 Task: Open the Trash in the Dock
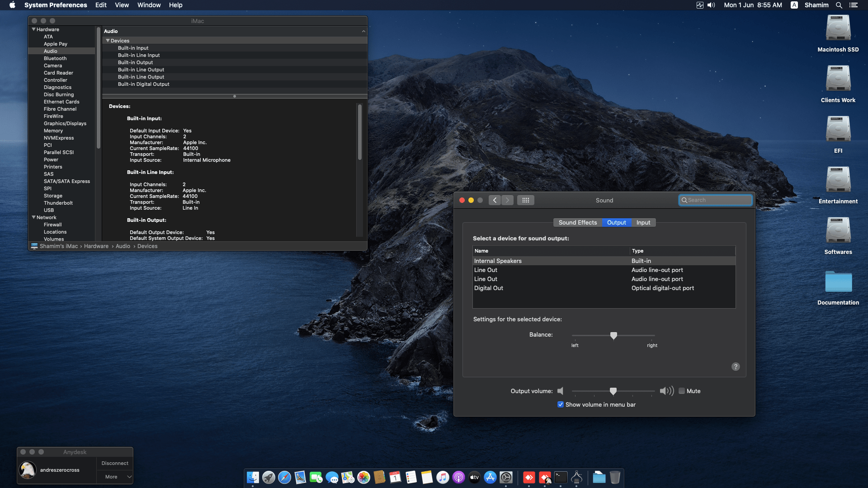coord(615,477)
